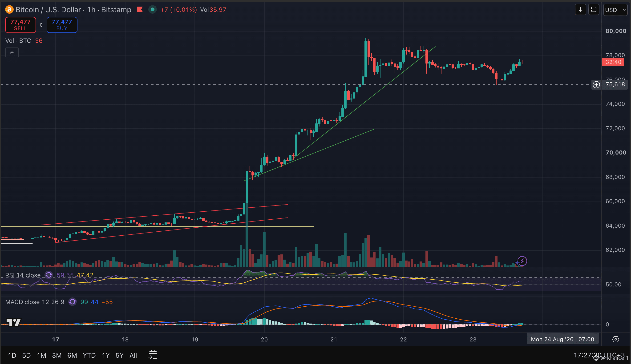The image size is (631, 364).
Task: Click the red flag icon beside Bitstamp
Action: tap(140, 9)
